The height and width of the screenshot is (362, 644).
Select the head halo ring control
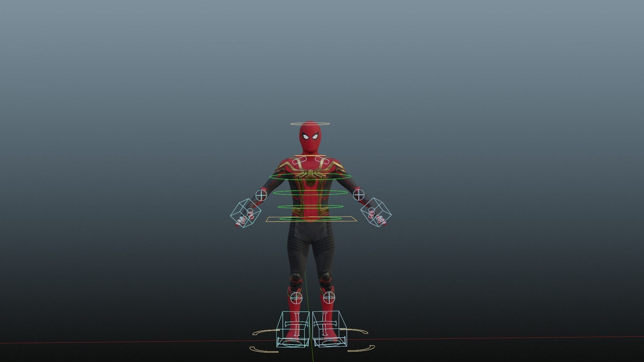pos(310,124)
